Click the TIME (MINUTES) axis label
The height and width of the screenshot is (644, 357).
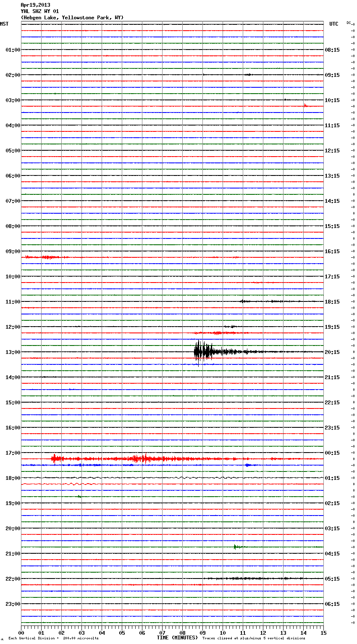pyautogui.click(x=177, y=638)
